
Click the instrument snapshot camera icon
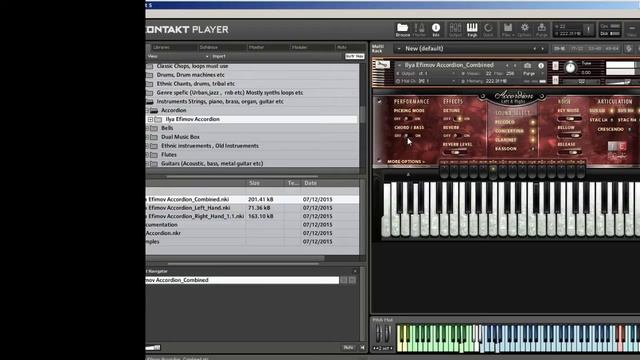527,65
